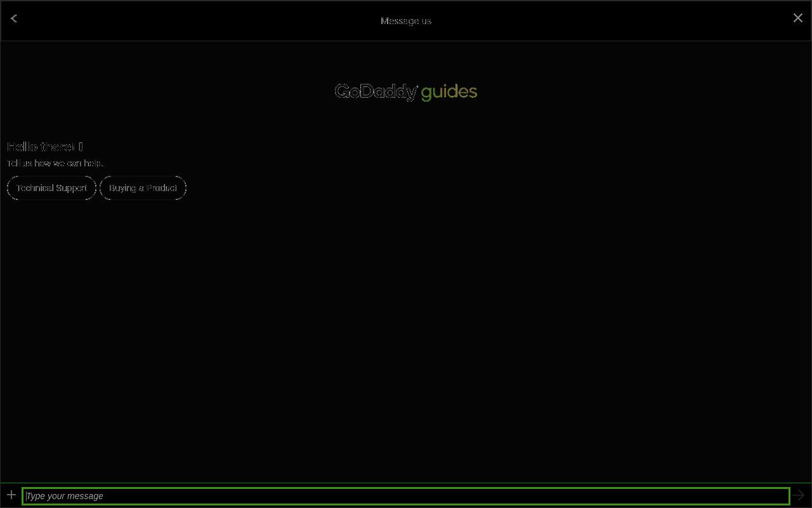Open attachment options with the plus icon
This screenshot has height=508, width=812.
click(x=11, y=495)
